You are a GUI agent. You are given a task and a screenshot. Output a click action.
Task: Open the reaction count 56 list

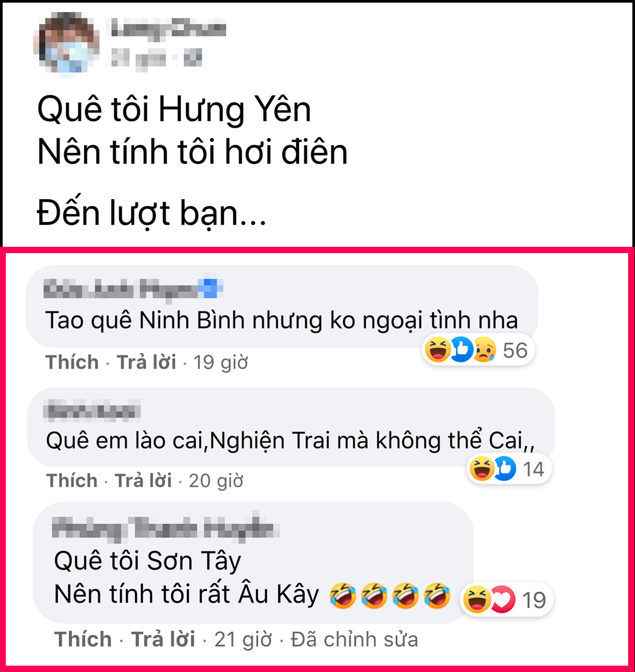tap(515, 350)
